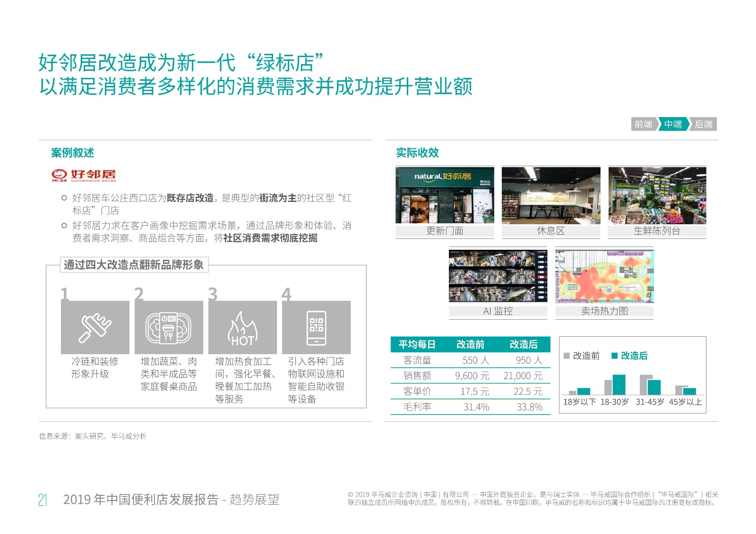Click the 增加蔬菜、肉类和半成品 caption
Image resolution: width=756 pixels, height=534 pixels.
coord(169,374)
